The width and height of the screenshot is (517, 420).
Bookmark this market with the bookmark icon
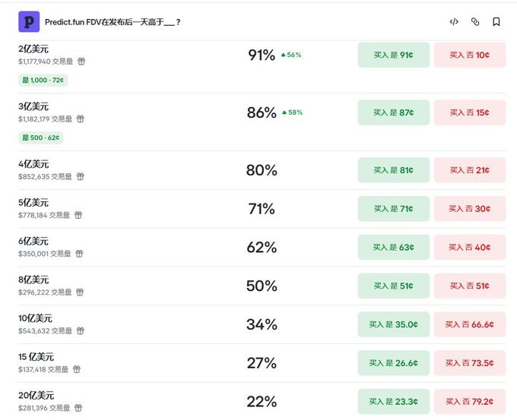click(x=496, y=22)
